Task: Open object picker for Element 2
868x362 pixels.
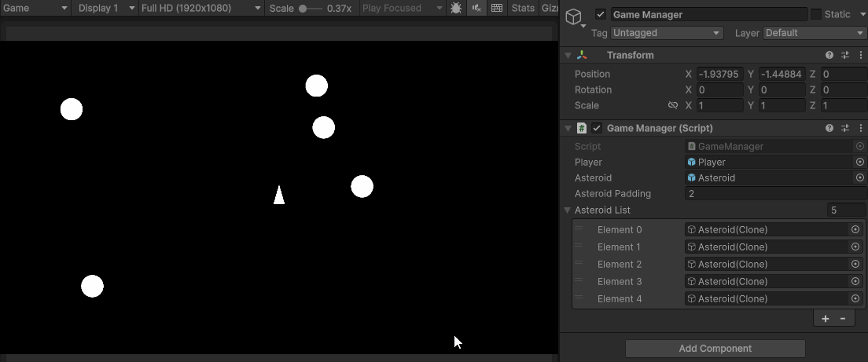Action: click(x=855, y=264)
